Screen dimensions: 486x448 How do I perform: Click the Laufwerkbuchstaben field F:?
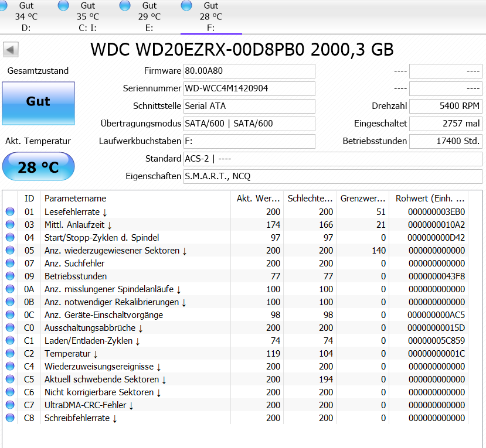249,141
